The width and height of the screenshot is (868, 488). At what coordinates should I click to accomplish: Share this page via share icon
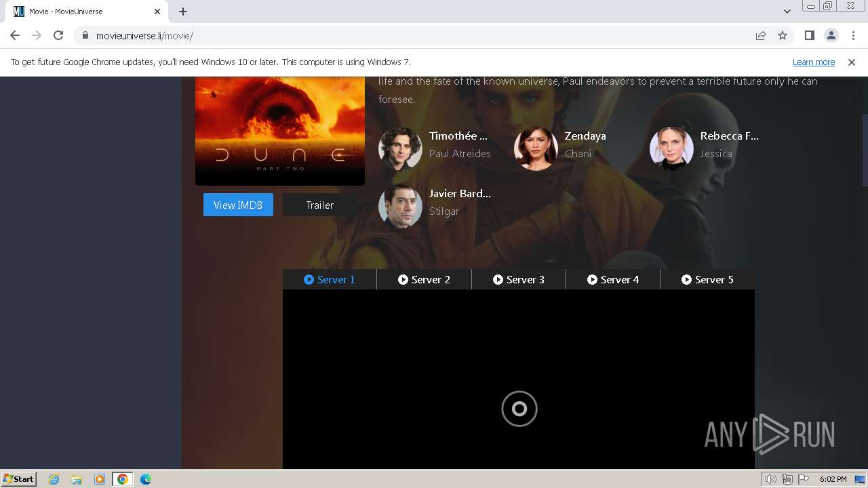click(761, 35)
